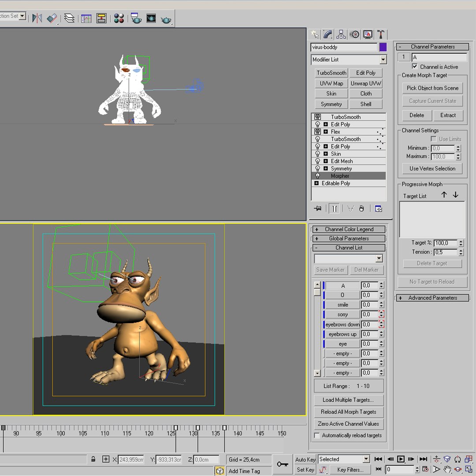Click Pick Object from Scene button
The width and height of the screenshot is (476, 476).
pos(432,88)
